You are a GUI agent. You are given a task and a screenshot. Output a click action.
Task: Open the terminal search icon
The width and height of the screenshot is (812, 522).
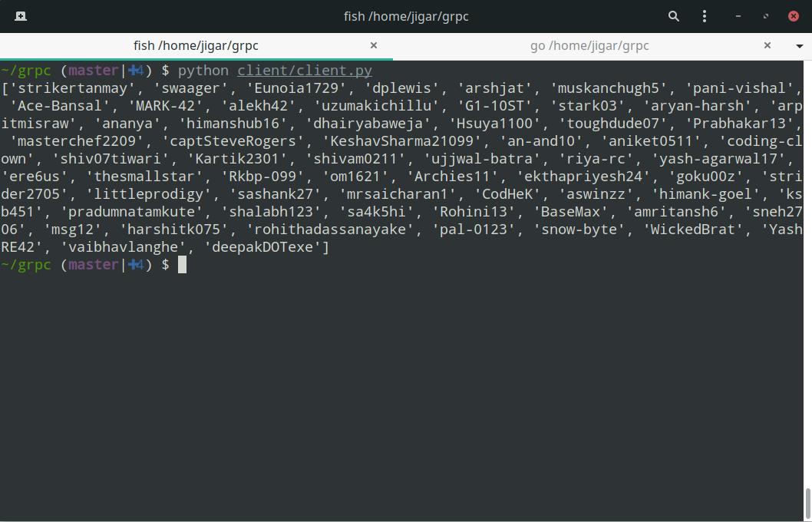pos(673,16)
